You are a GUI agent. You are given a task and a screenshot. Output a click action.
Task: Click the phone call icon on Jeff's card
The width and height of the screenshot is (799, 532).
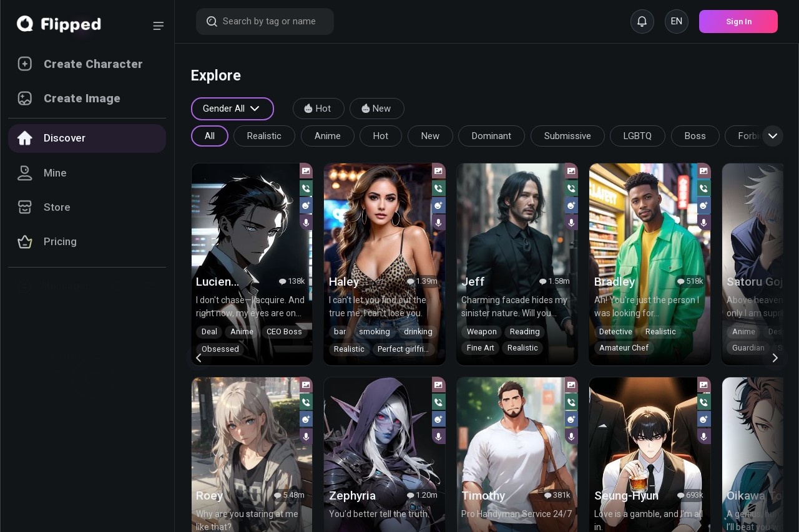coord(571,188)
